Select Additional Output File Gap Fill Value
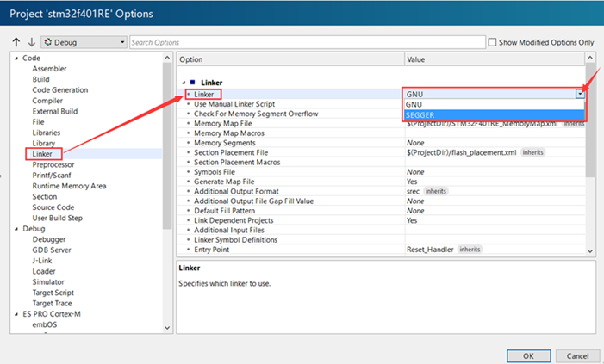 (253, 201)
